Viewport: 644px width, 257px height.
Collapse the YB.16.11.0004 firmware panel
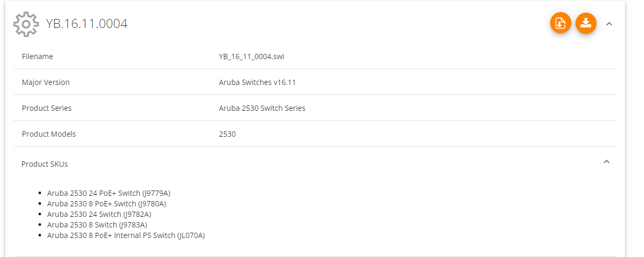(609, 24)
